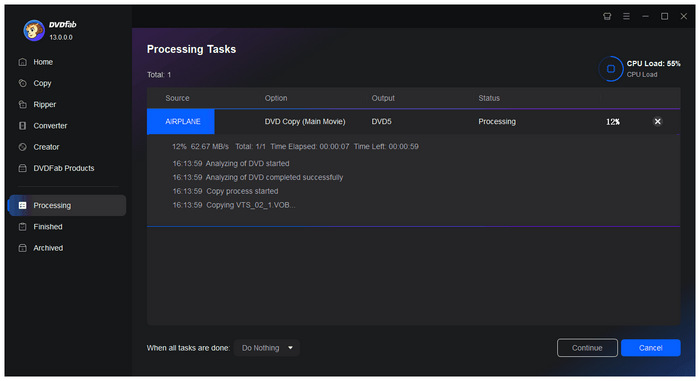
Task: Click the Status column header
Action: pos(489,98)
